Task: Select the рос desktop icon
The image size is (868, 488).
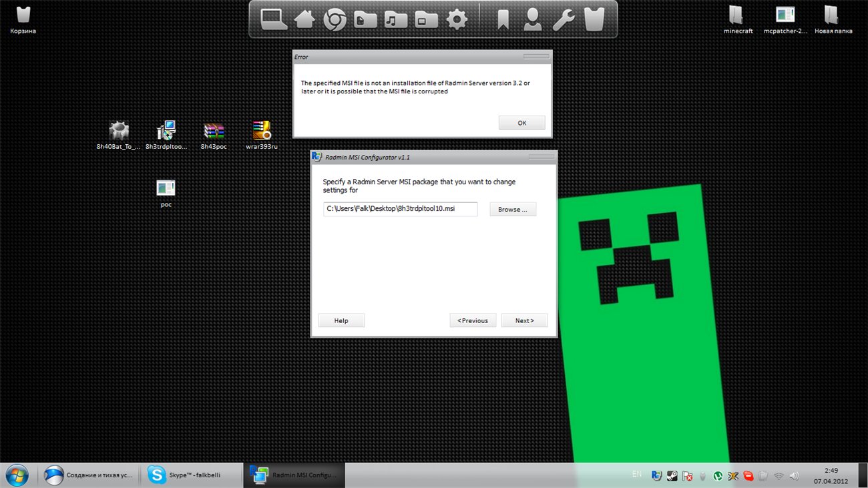Action: [166, 194]
